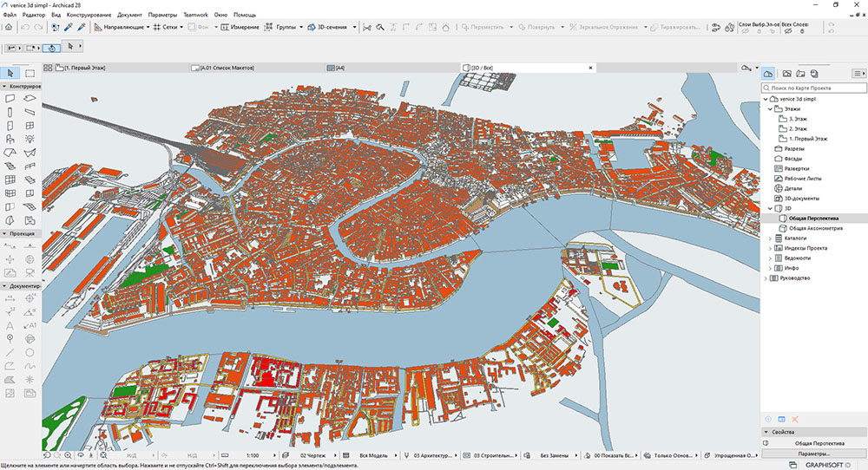This screenshot has height=470, width=868.
Task: Select Общая Аксонометрия in Navigator
Action: (815, 228)
